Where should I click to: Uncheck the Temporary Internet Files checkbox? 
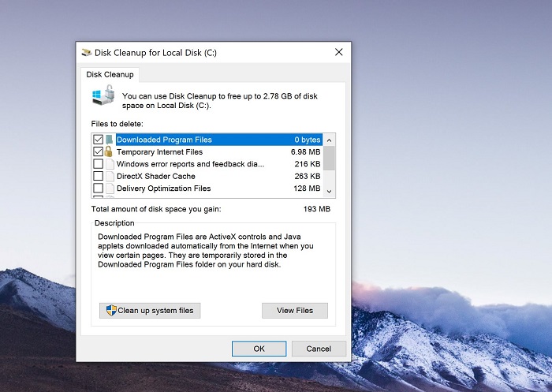tap(98, 151)
